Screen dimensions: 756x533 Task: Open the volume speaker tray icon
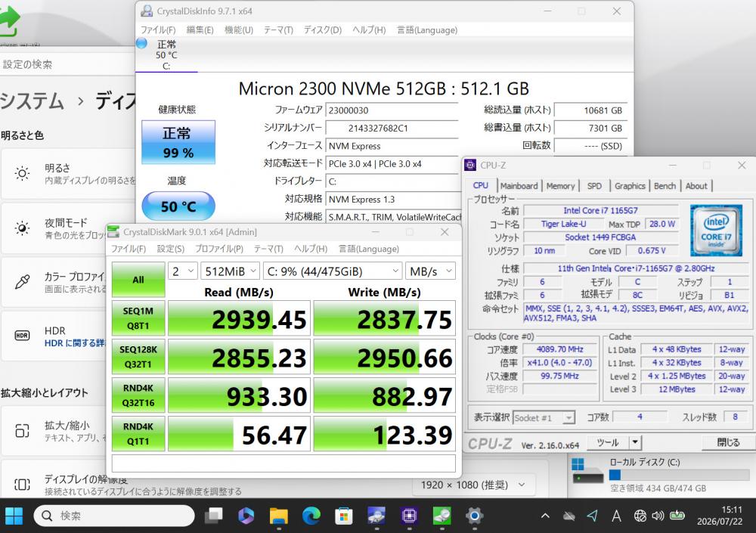(658, 516)
